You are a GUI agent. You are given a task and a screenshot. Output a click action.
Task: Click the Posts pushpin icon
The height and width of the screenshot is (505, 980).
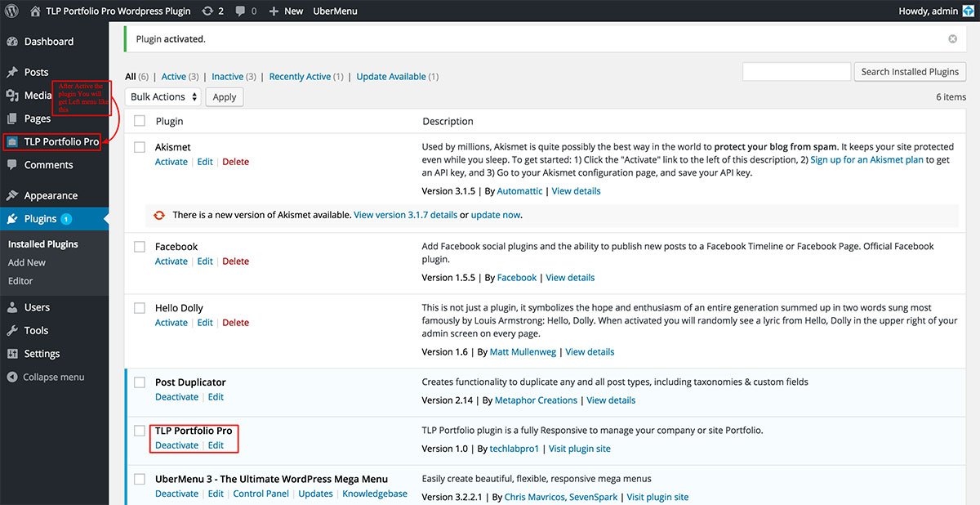point(12,72)
